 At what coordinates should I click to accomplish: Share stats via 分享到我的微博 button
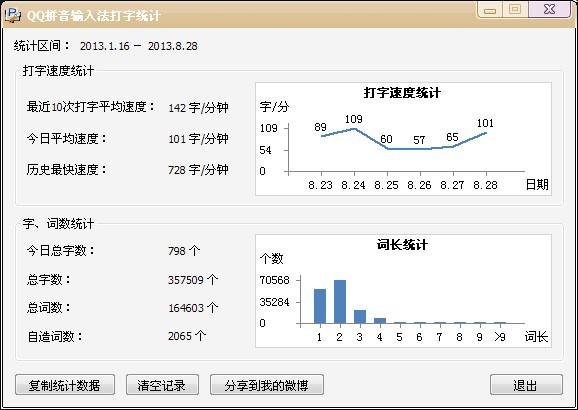coord(267,385)
